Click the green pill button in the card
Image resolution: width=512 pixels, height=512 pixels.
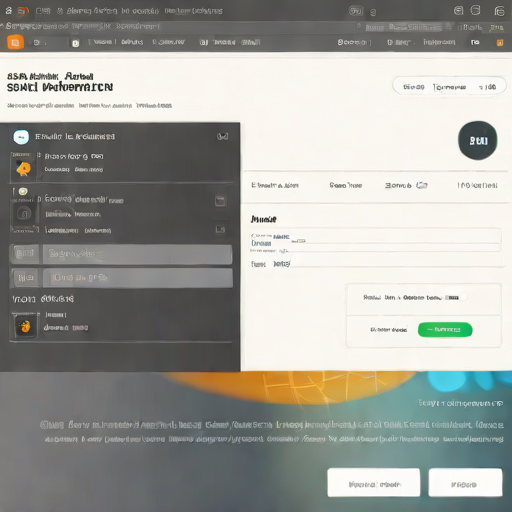click(445, 330)
